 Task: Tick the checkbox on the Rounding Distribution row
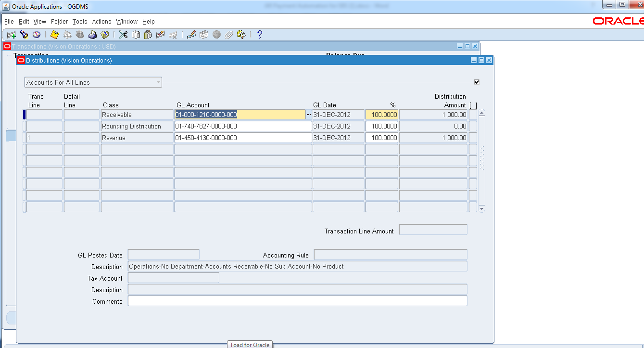[473, 126]
